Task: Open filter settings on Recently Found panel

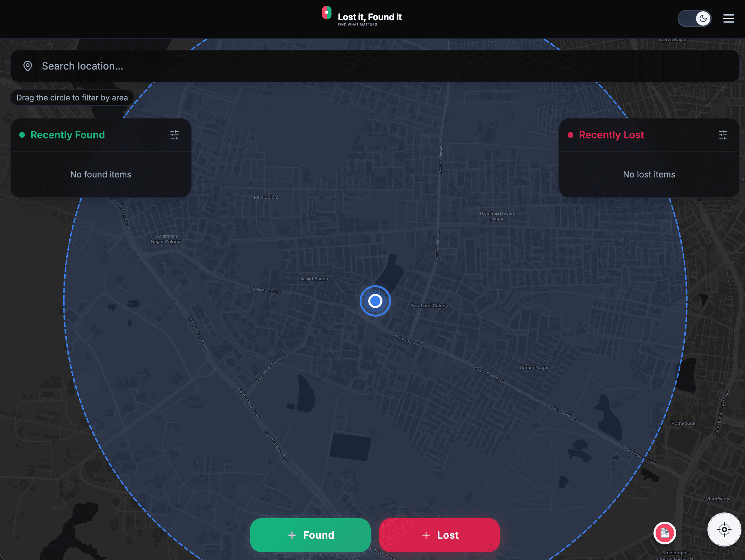Action: pyautogui.click(x=175, y=135)
